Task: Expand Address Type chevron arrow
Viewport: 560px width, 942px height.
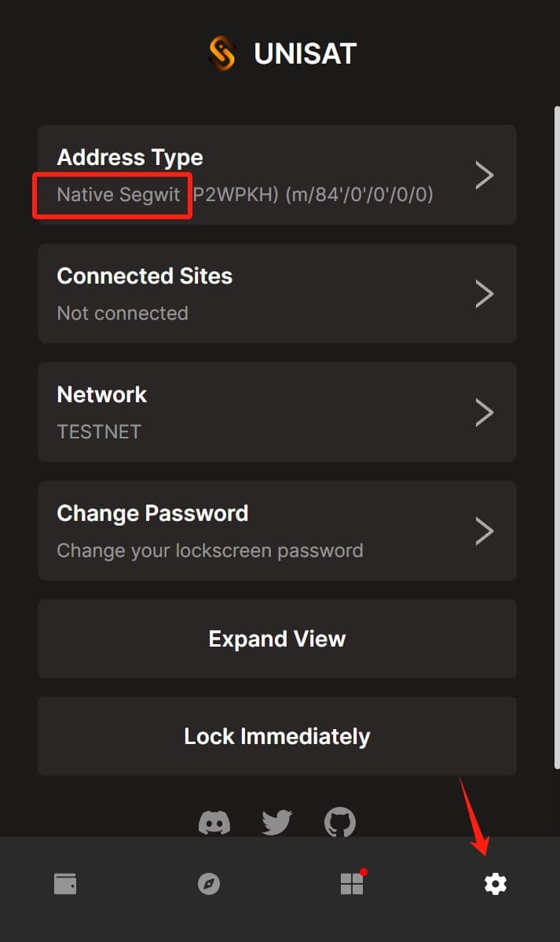Action: pyautogui.click(x=485, y=175)
